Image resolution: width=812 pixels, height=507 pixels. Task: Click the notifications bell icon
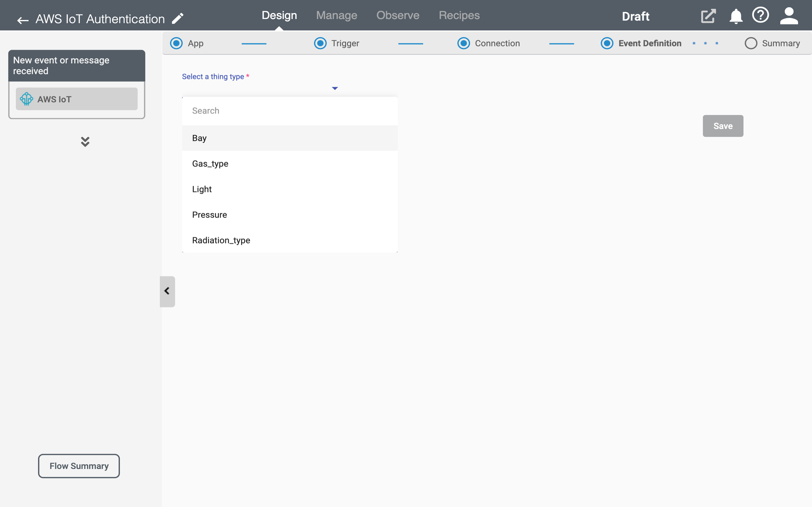coord(736,16)
